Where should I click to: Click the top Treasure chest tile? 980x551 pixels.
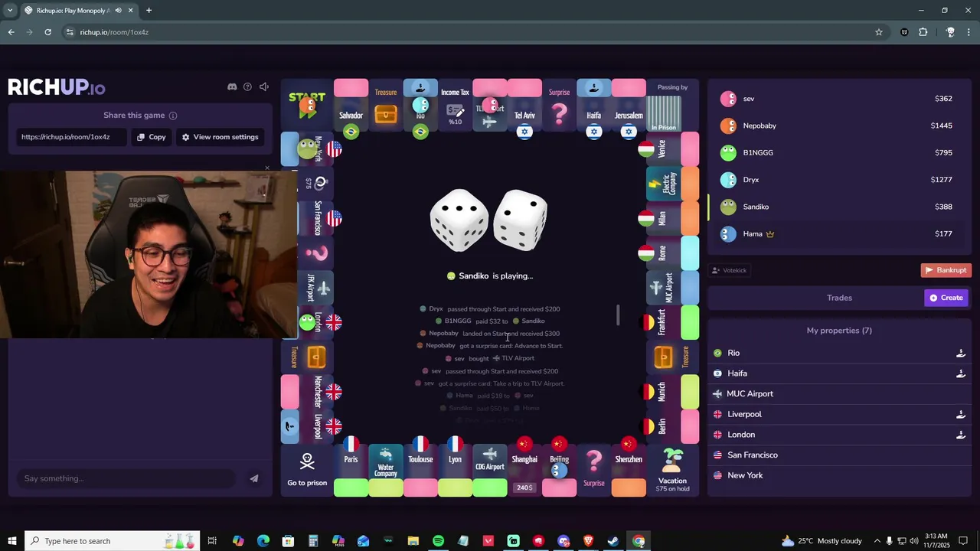tap(386, 106)
